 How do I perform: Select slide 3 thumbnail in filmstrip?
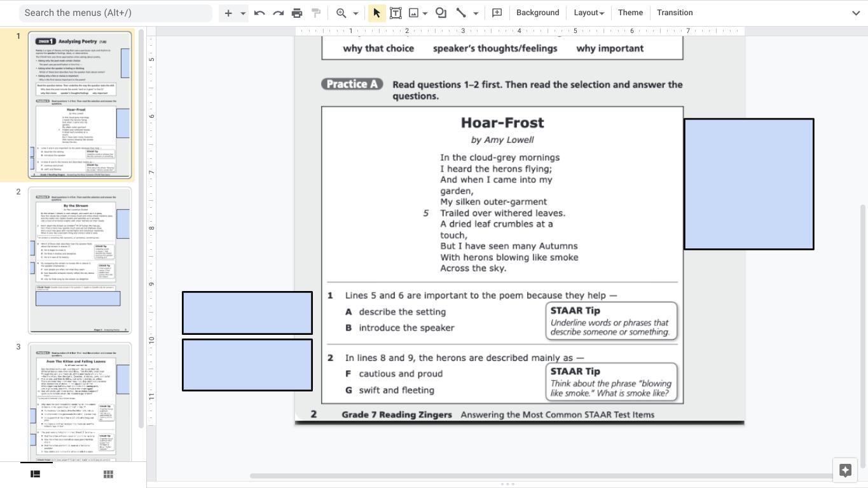click(x=80, y=402)
